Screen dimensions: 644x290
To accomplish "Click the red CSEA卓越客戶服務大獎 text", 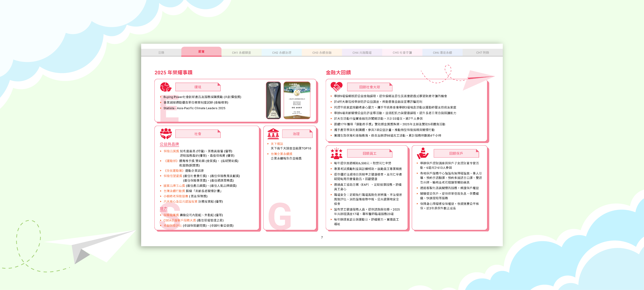I will tap(180, 220).
